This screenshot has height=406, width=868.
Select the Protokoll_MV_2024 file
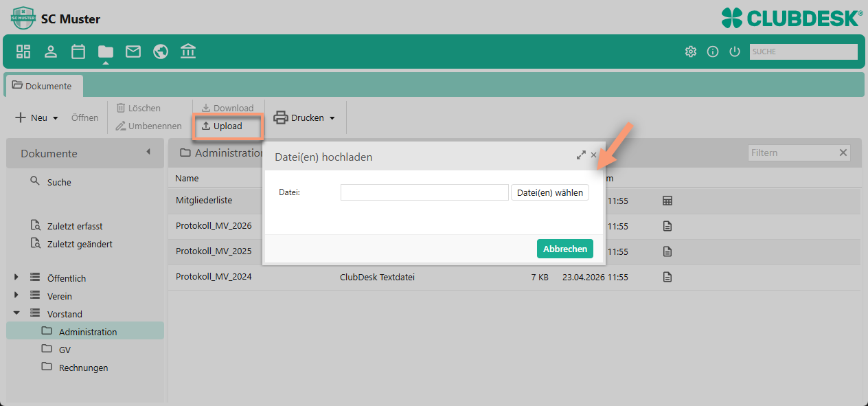point(214,277)
